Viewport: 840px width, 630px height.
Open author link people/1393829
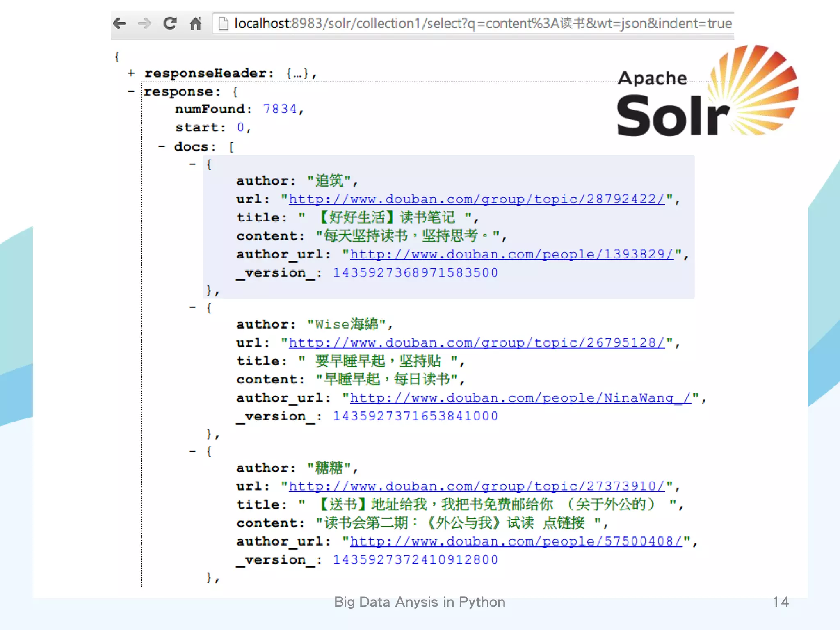pyautogui.click(x=511, y=254)
